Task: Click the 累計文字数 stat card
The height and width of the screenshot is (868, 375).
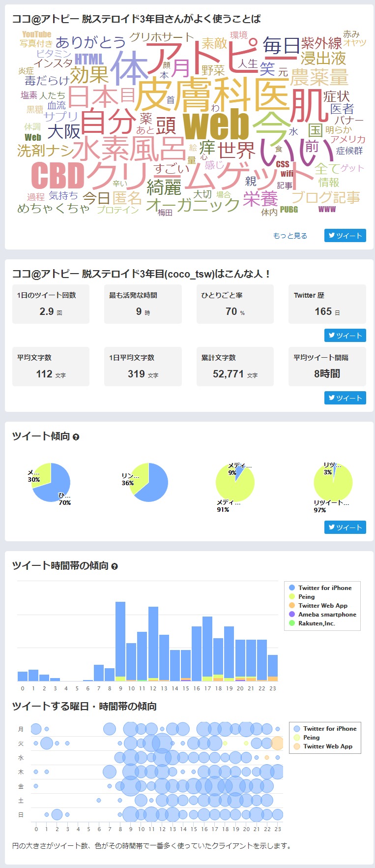Action: pyautogui.click(x=235, y=367)
